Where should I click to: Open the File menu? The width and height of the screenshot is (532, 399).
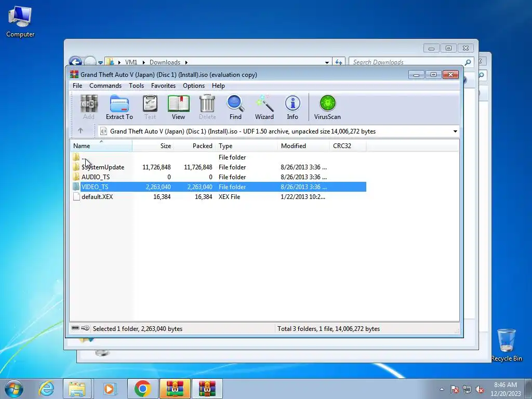(77, 86)
